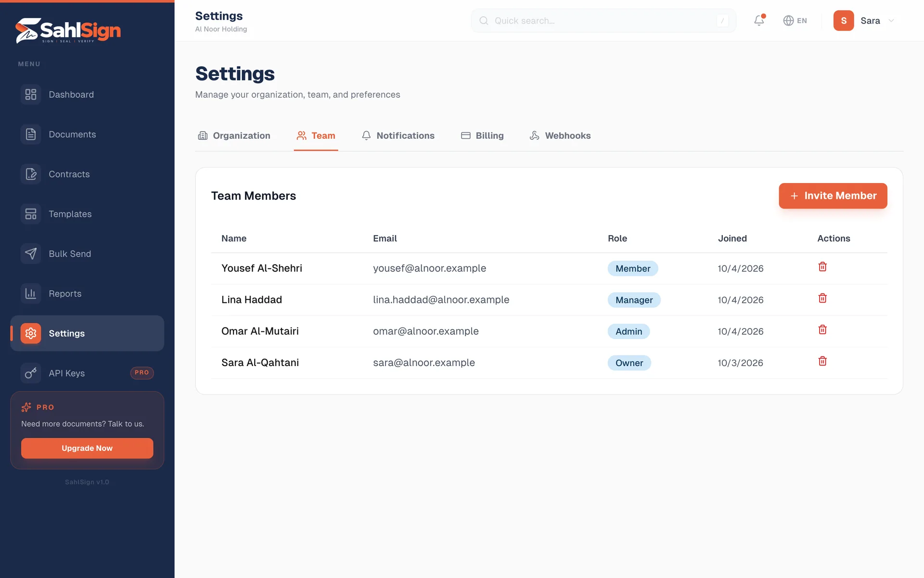Click the joined date 10/3/2026
The height and width of the screenshot is (578, 924).
point(740,363)
